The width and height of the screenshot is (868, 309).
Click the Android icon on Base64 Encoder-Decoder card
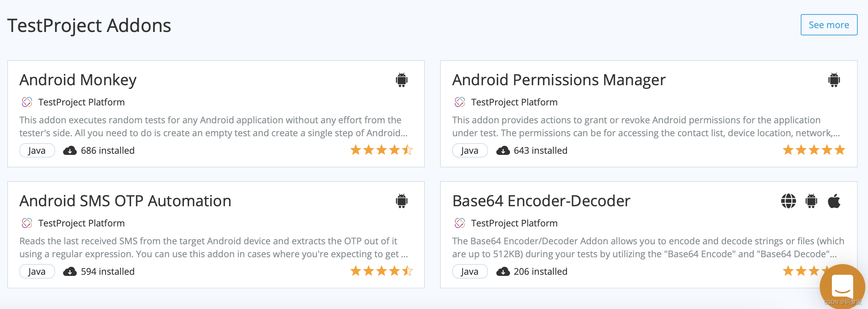(811, 201)
